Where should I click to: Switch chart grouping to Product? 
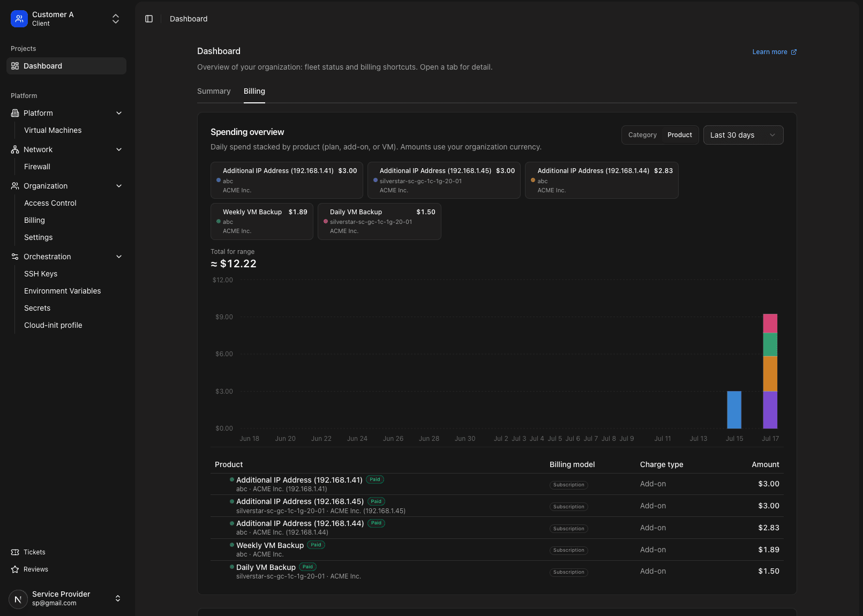click(680, 135)
